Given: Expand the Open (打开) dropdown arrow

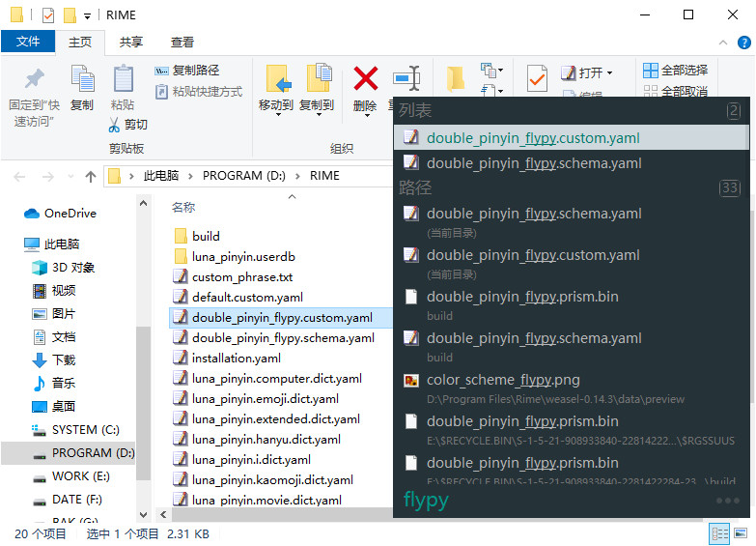Looking at the screenshot, I should (610, 73).
